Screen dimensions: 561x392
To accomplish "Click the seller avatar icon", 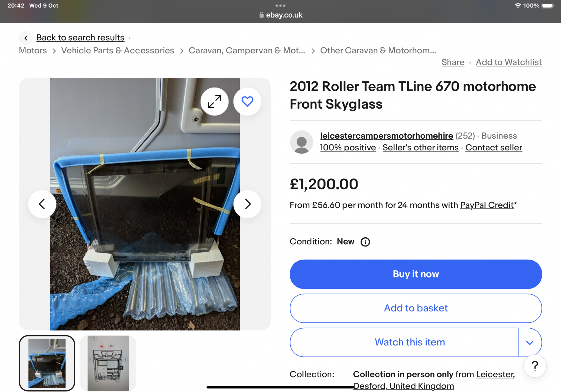I will (x=301, y=142).
